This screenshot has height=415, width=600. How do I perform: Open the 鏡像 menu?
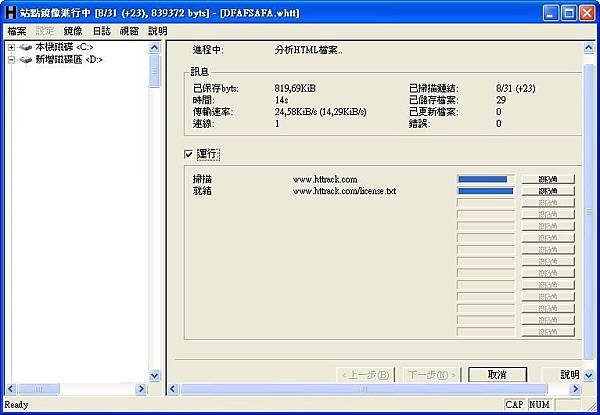pyautogui.click(x=73, y=31)
